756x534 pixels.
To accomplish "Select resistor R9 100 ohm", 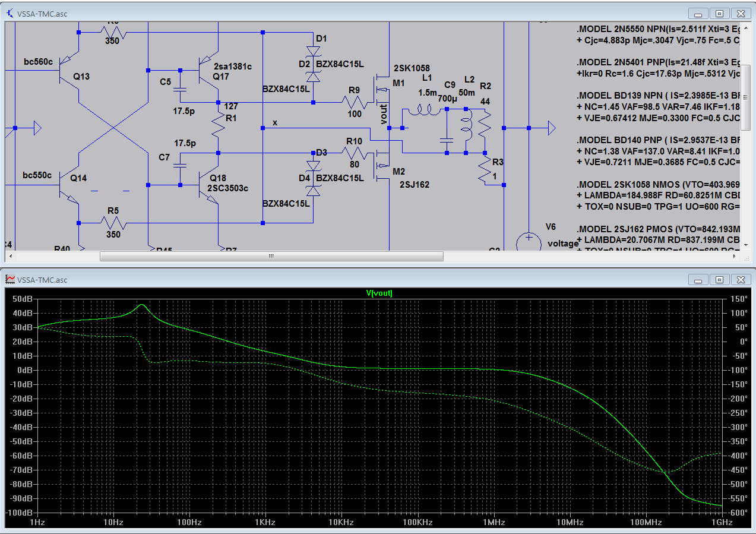I will tap(354, 102).
